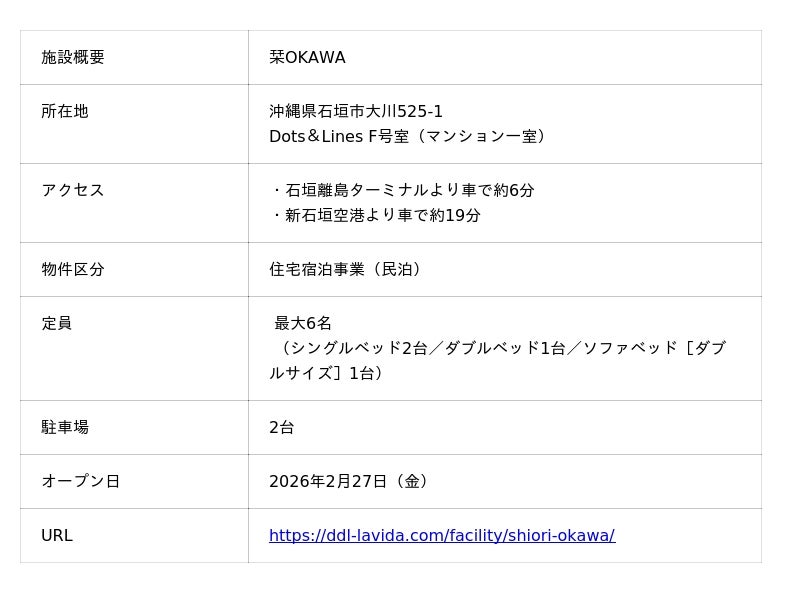Click the Dots＆Lines F号室 address line
Viewport: 800px width, 593px height.
click(408, 136)
